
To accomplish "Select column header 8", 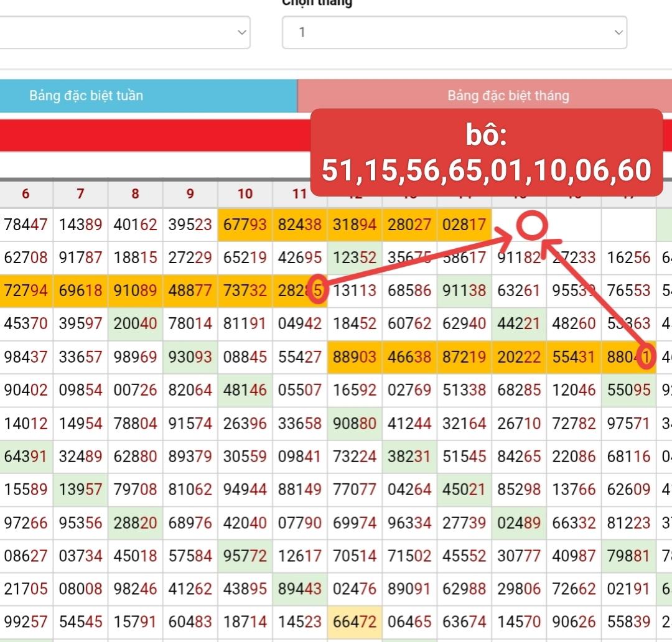I will (x=135, y=193).
